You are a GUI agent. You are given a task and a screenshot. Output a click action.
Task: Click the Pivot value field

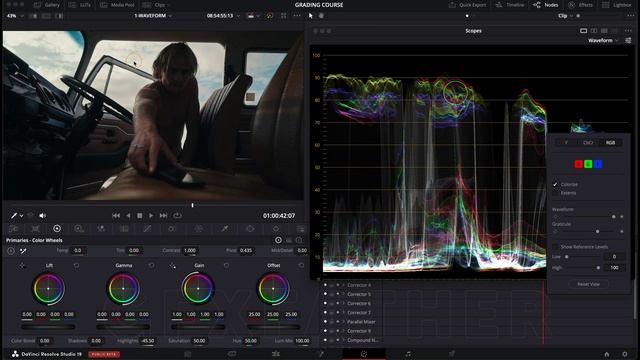tap(246, 250)
